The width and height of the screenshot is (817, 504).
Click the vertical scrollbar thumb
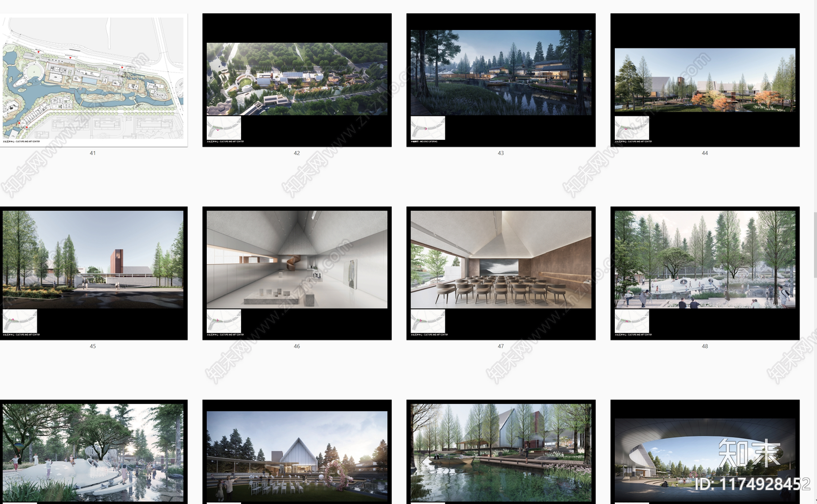815,245
